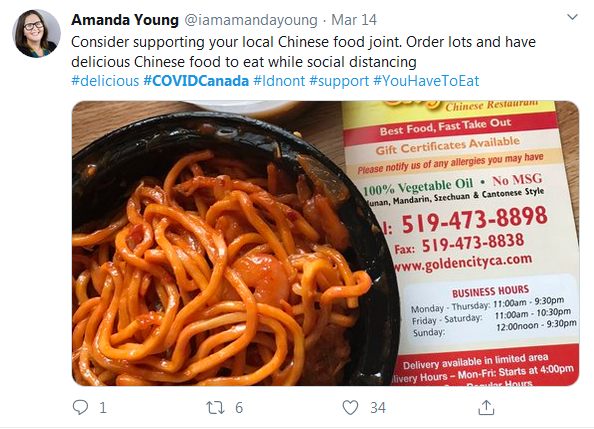Click the reply speech bubble icon
The height and width of the screenshot is (429, 594).
point(80,407)
